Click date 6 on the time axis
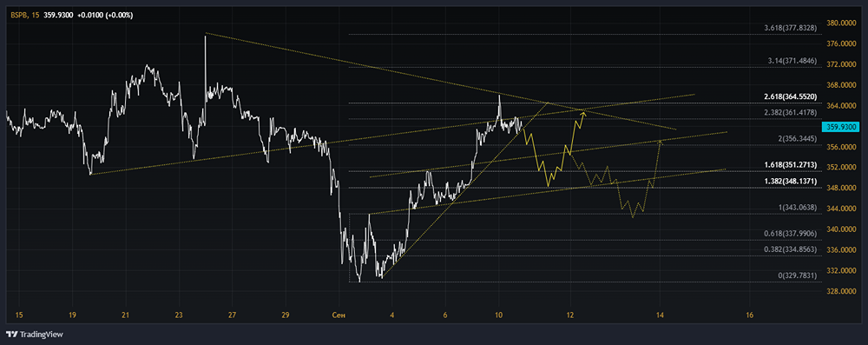 tap(445, 315)
